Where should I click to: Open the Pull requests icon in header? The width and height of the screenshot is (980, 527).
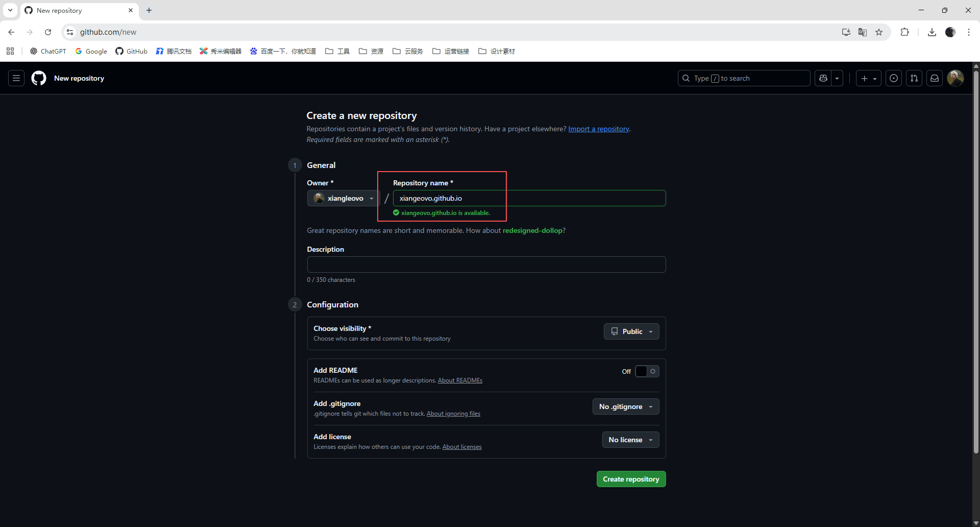tap(914, 78)
